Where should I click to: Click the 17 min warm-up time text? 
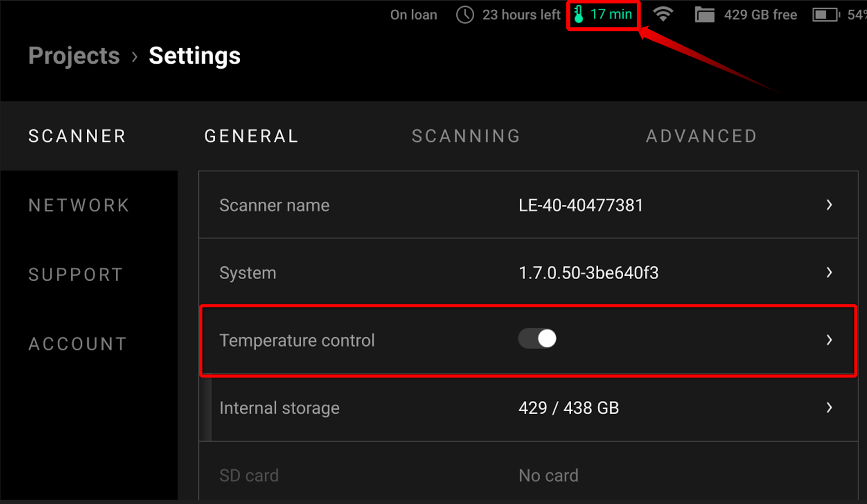[611, 14]
